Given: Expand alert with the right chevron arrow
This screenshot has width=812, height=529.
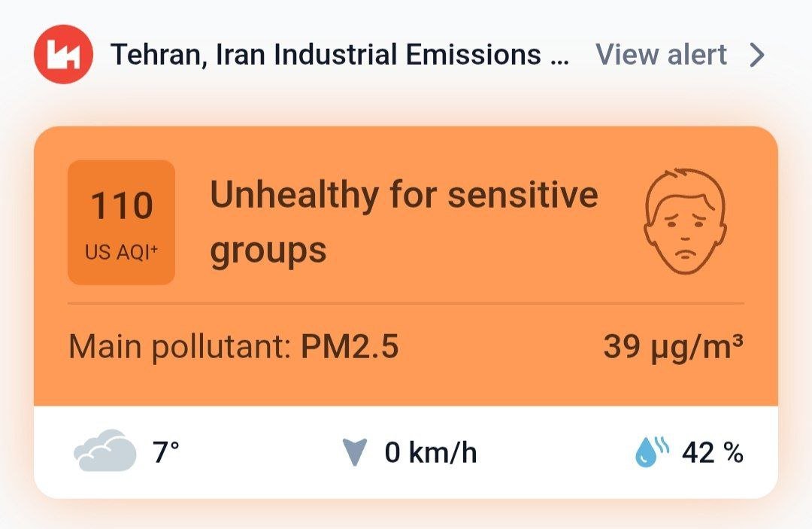Looking at the screenshot, I should pyautogui.click(x=757, y=55).
